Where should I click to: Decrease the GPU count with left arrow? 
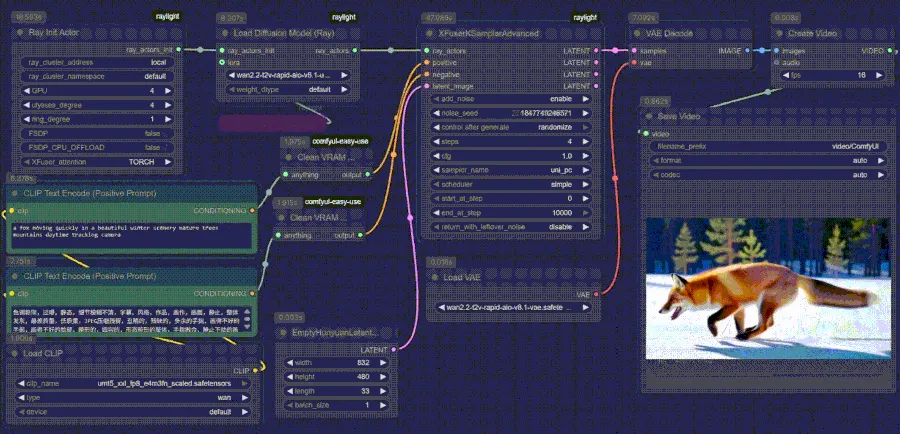click(x=26, y=90)
